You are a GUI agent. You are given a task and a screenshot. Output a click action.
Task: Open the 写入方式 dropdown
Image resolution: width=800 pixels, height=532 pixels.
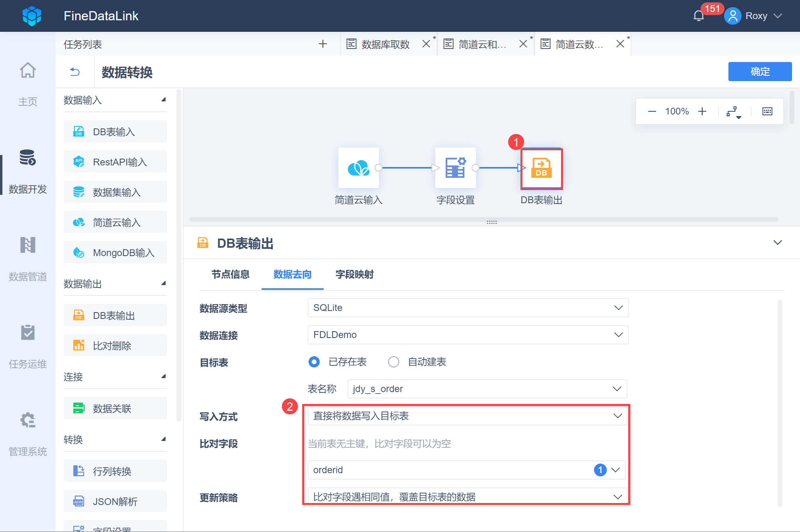click(x=468, y=416)
